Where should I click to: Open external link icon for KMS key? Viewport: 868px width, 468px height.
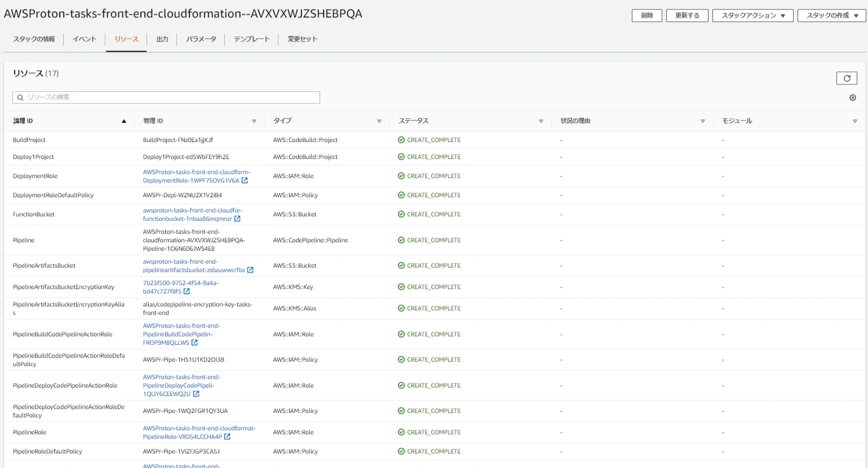click(x=187, y=292)
